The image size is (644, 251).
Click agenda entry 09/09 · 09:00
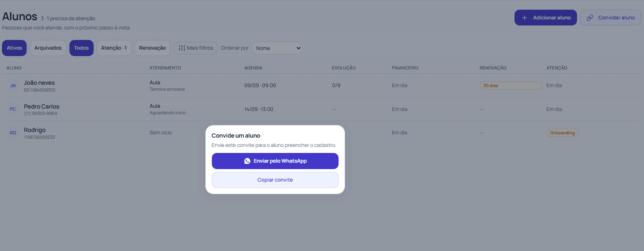[260, 86]
